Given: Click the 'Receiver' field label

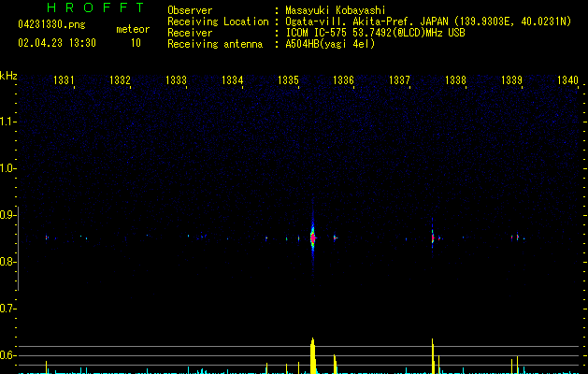Looking at the screenshot, I should pos(190,33).
